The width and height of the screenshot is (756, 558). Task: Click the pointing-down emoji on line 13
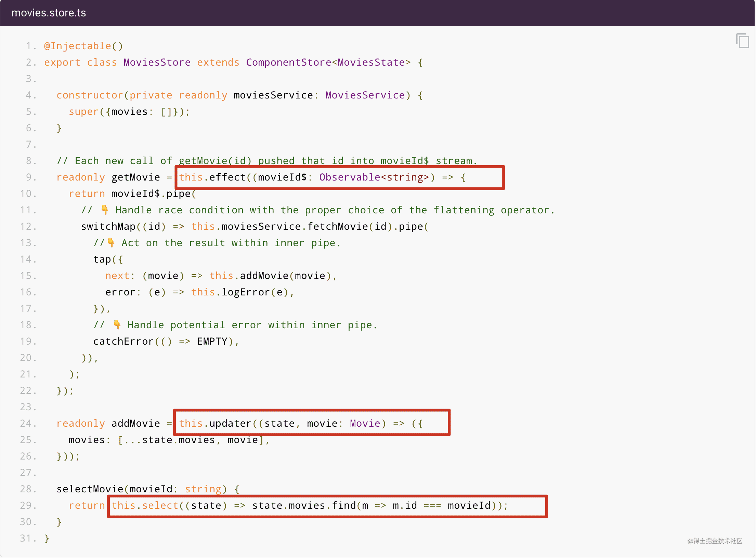coord(111,242)
